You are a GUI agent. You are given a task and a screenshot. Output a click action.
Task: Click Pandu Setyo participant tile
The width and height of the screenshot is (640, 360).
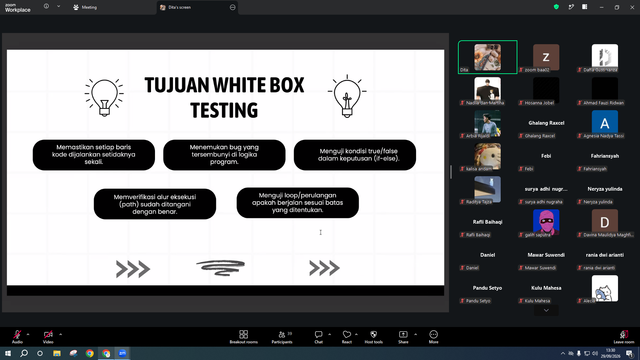click(488, 289)
